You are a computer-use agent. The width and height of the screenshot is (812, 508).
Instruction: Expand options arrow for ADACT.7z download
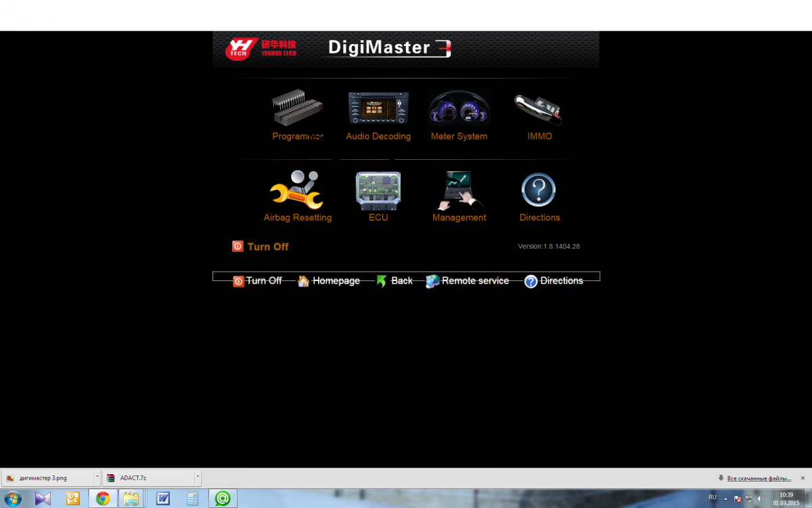coord(197,478)
